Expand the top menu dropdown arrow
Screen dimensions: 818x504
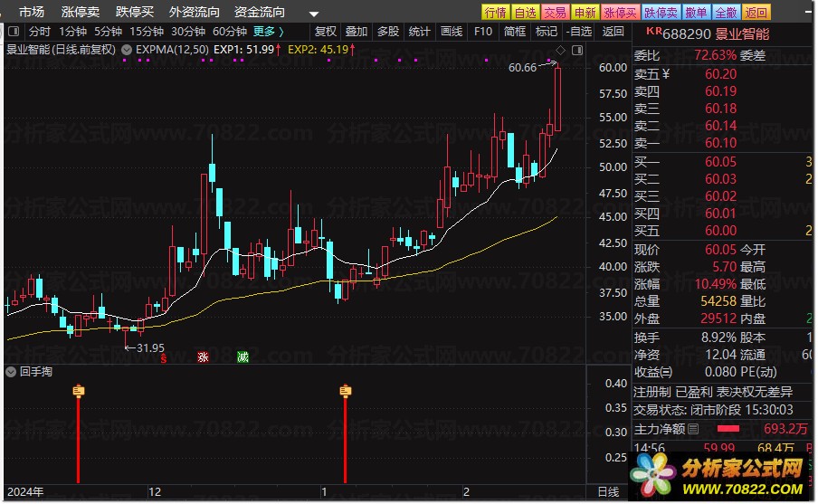(x=313, y=14)
